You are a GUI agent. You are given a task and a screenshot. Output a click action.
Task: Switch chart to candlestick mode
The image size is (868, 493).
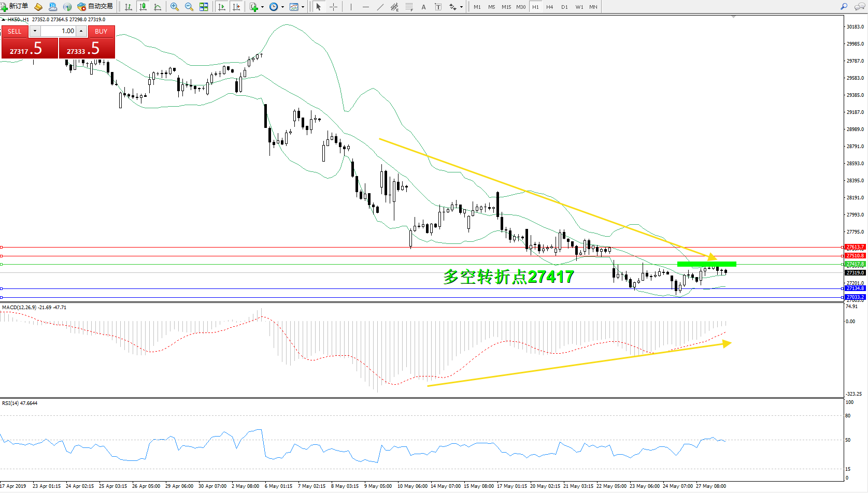(143, 7)
